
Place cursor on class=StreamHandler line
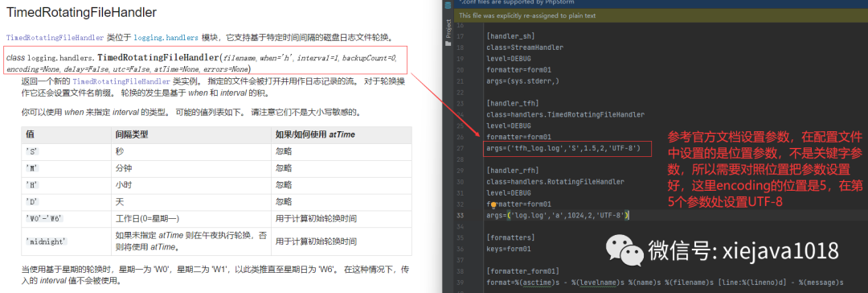525,47
